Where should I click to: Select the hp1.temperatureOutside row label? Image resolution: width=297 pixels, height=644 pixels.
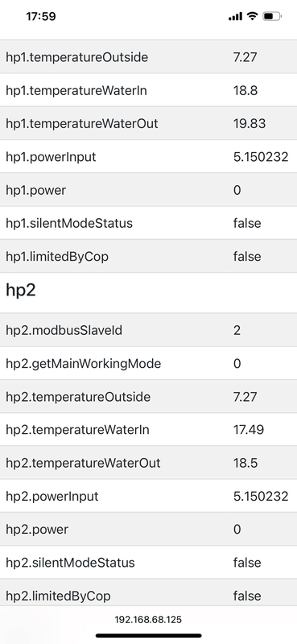[x=76, y=57]
